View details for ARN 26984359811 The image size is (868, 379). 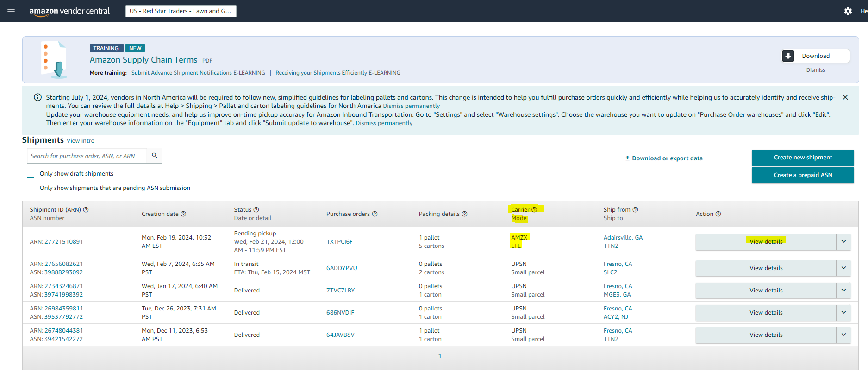(x=766, y=313)
